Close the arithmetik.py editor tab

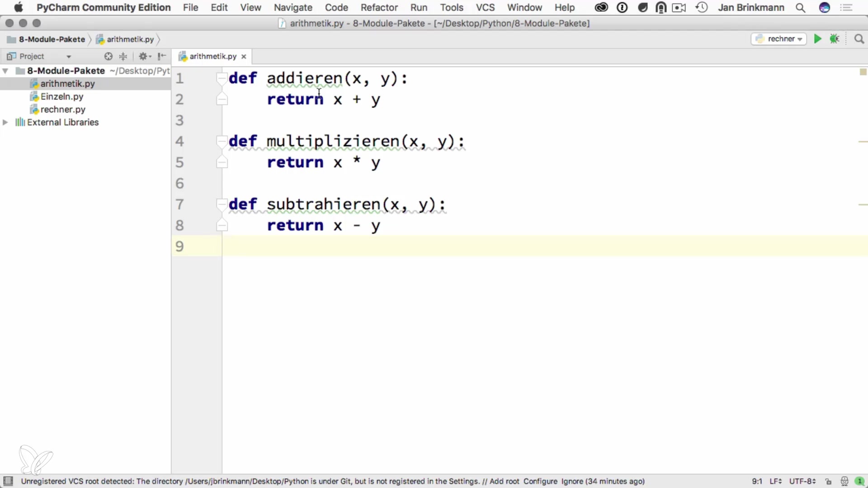(244, 56)
